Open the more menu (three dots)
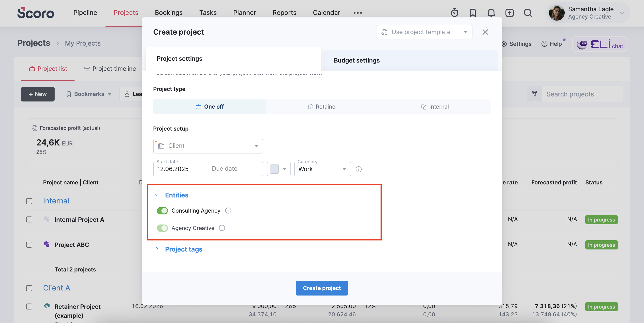The width and height of the screenshot is (644, 323). pos(358,13)
